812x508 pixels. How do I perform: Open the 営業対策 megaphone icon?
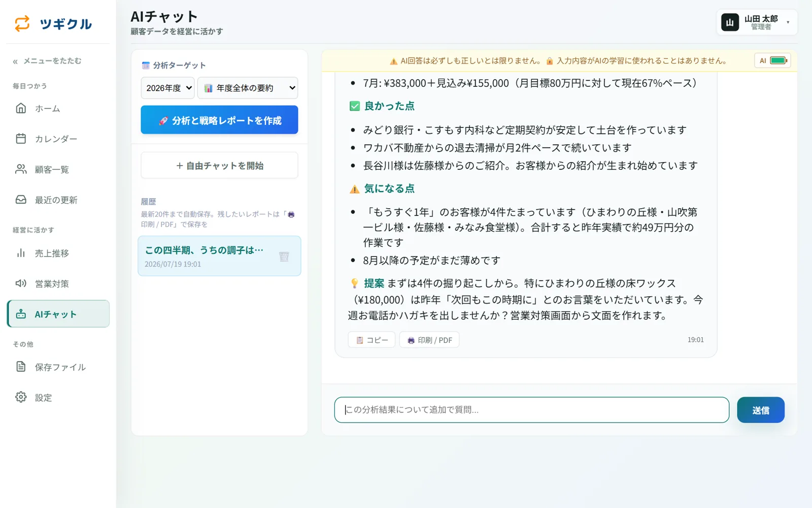(x=21, y=283)
